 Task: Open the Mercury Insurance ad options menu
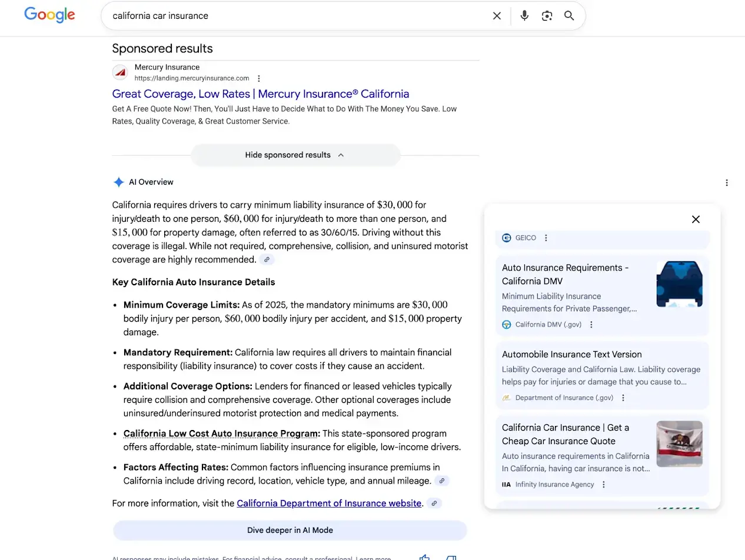[259, 78]
